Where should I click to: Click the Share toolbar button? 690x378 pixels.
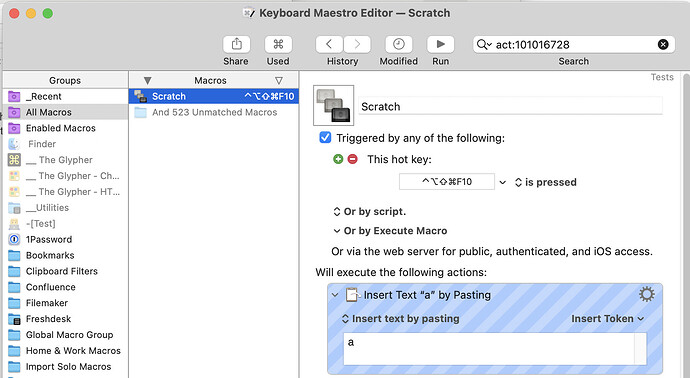tap(236, 44)
